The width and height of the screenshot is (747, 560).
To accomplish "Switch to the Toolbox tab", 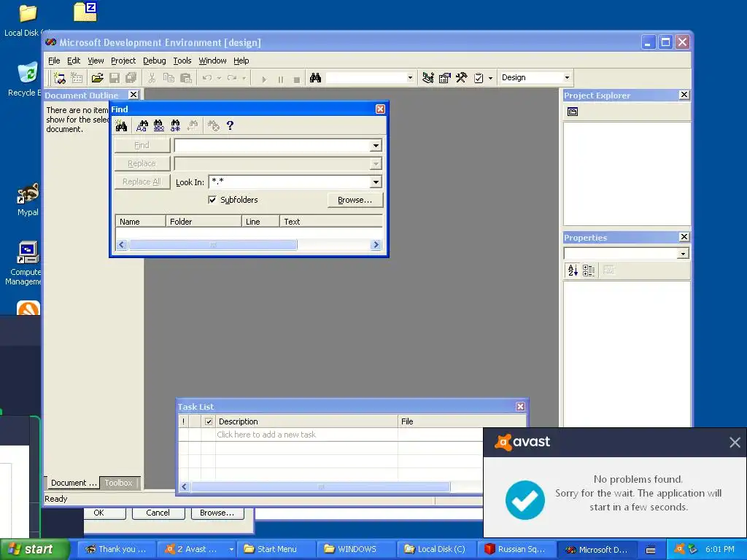I will pos(119,483).
